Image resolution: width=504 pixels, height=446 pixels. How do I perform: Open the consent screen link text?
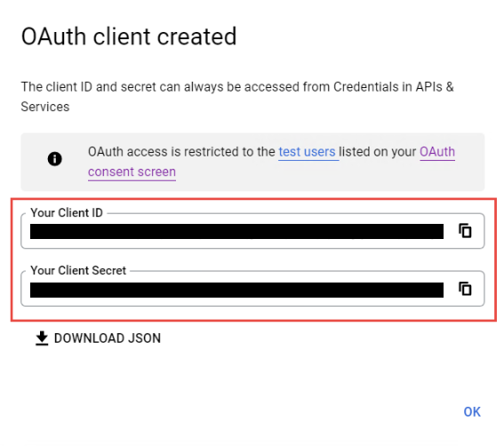click(x=132, y=171)
